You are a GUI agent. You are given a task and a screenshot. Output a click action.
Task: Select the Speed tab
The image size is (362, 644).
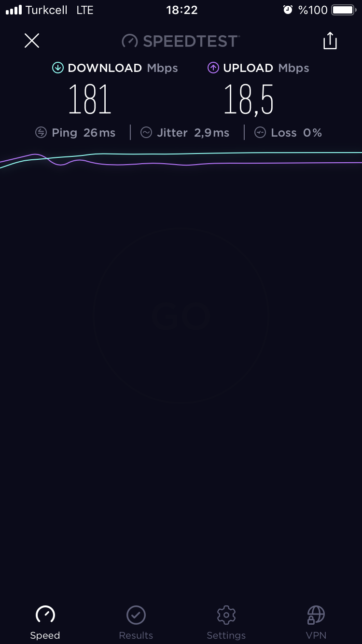(x=45, y=623)
